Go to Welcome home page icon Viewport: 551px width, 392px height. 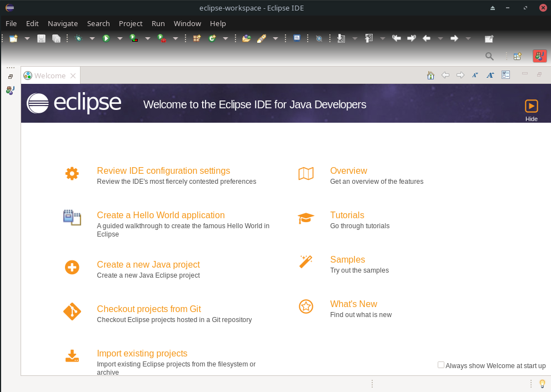430,75
